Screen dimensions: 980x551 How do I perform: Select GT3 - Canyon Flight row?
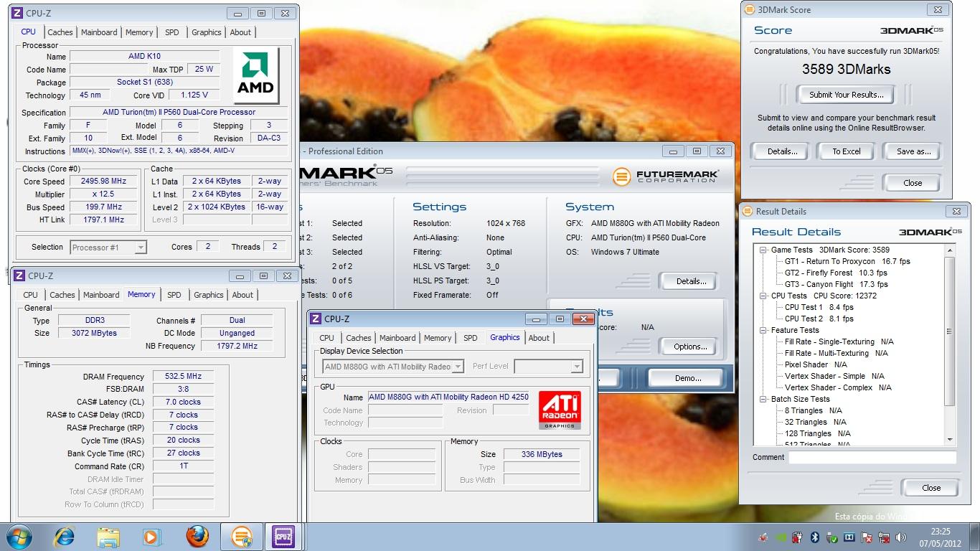pos(836,284)
